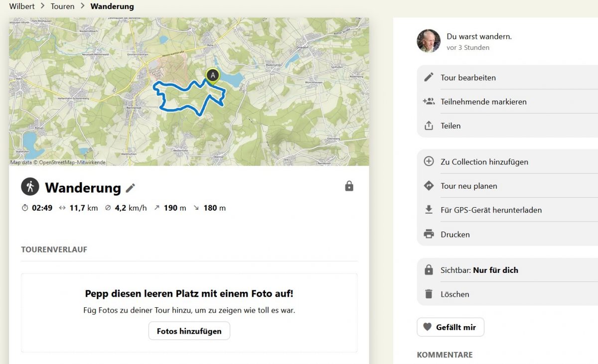The height and width of the screenshot is (364, 598).
Task: Click the lock icon next to tour title
Action: tap(349, 186)
